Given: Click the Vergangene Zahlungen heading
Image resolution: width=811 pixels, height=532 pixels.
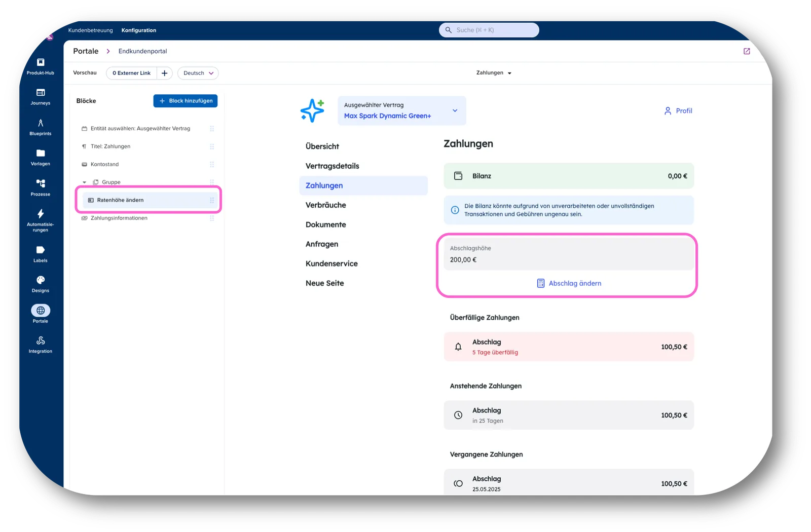Looking at the screenshot, I should [486, 454].
